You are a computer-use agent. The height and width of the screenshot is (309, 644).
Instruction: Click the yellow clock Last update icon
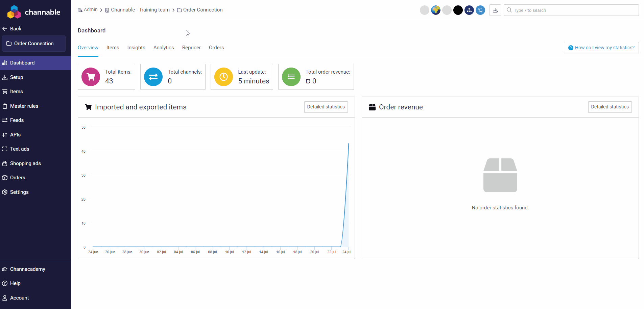223,77
